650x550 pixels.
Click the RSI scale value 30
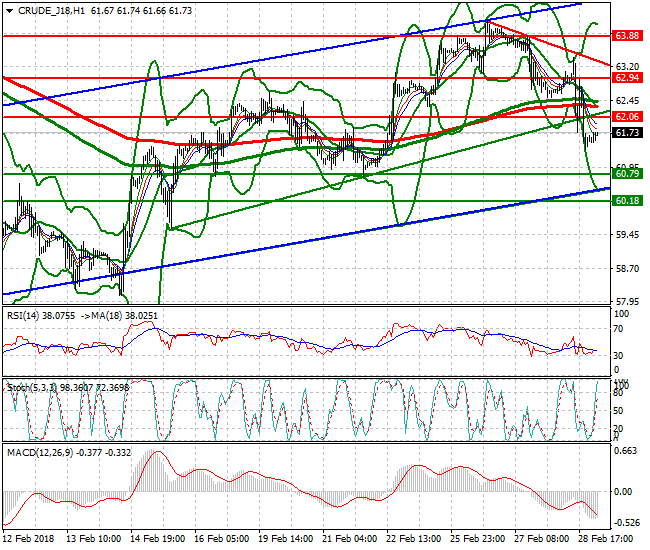point(618,356)
